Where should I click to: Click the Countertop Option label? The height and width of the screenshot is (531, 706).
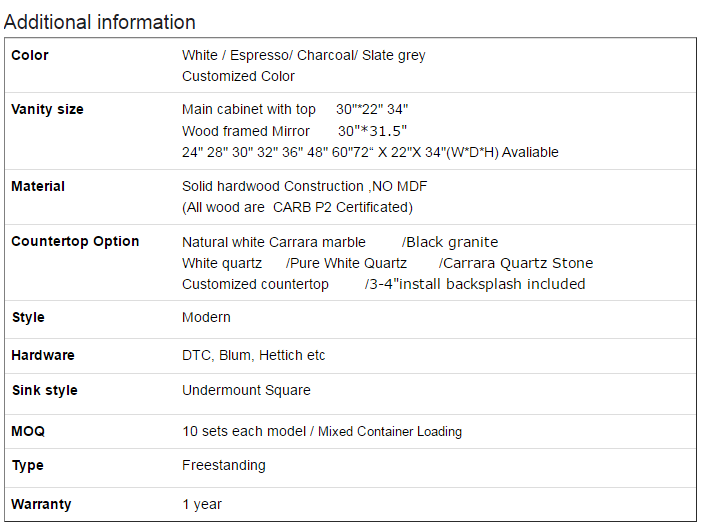[75, 241]
